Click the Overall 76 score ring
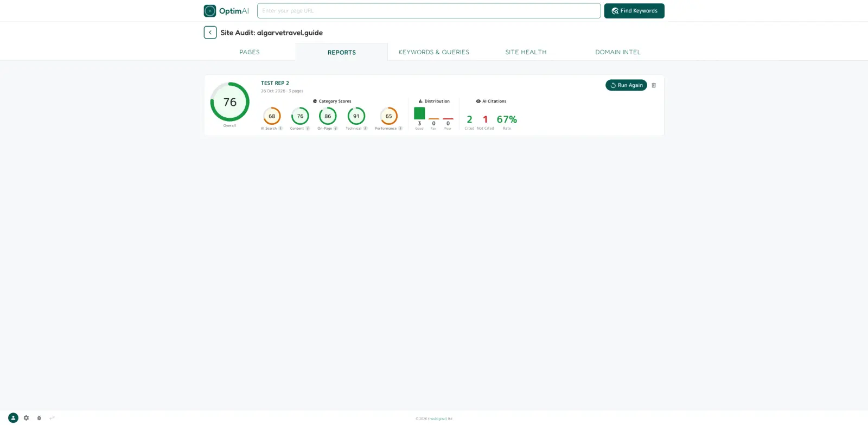Viewport: 868px width, 425px height. pyautogui.click(x=229, y=102)
